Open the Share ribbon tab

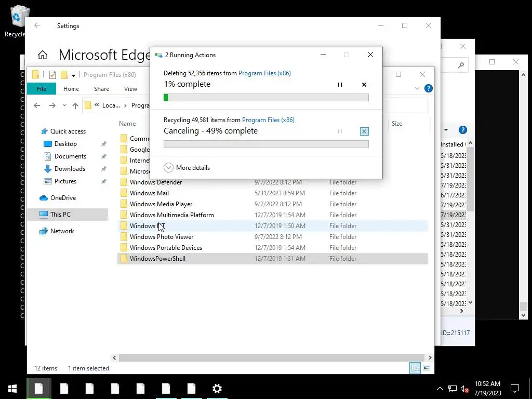tap(101, 89)
